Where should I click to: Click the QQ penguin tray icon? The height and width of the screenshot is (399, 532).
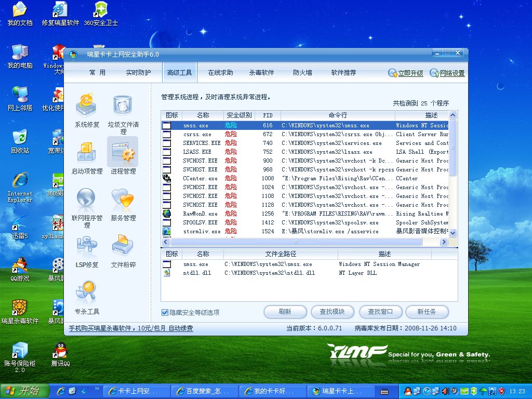pyautogui.click(x=408, y=391)
